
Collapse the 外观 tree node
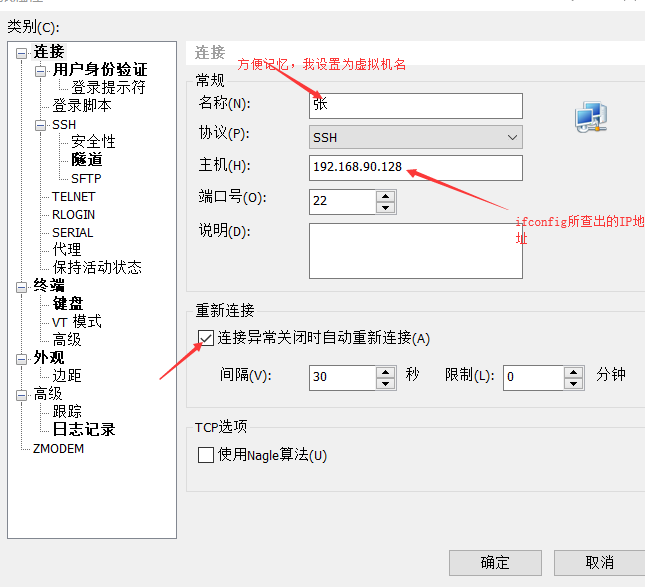point(21,359)
